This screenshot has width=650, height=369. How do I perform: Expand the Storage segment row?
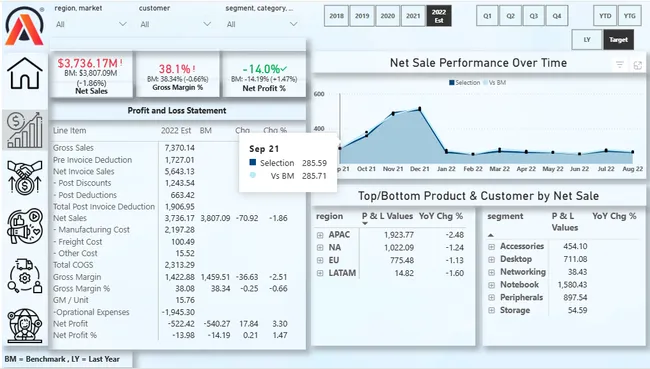491,311
